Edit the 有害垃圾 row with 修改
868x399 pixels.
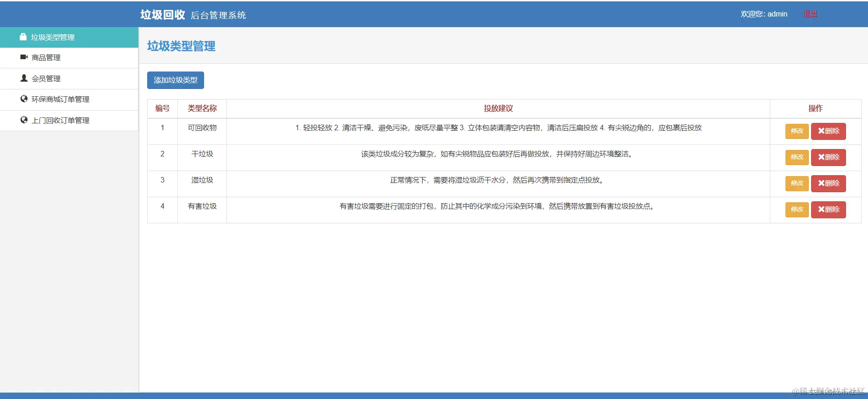pos(797,210)
